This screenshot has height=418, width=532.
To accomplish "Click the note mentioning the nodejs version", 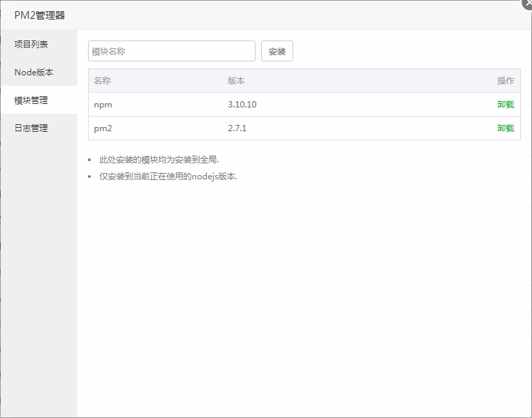I will pos(168,177).
